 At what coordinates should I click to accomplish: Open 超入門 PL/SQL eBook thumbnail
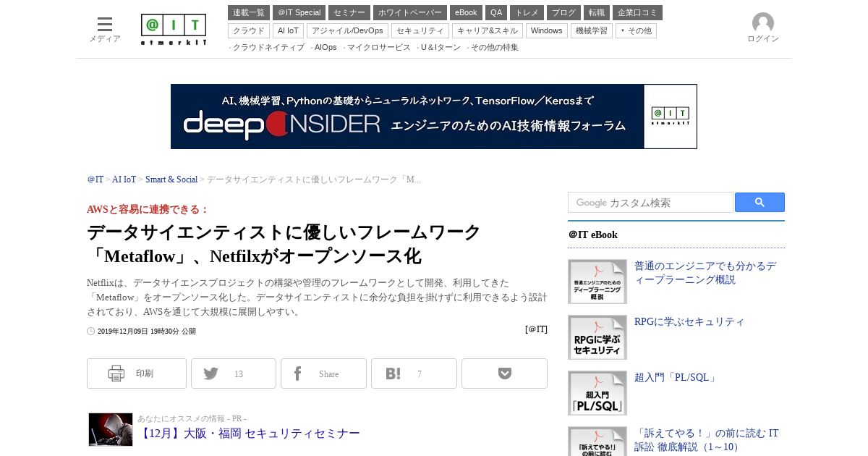[597, 393]
